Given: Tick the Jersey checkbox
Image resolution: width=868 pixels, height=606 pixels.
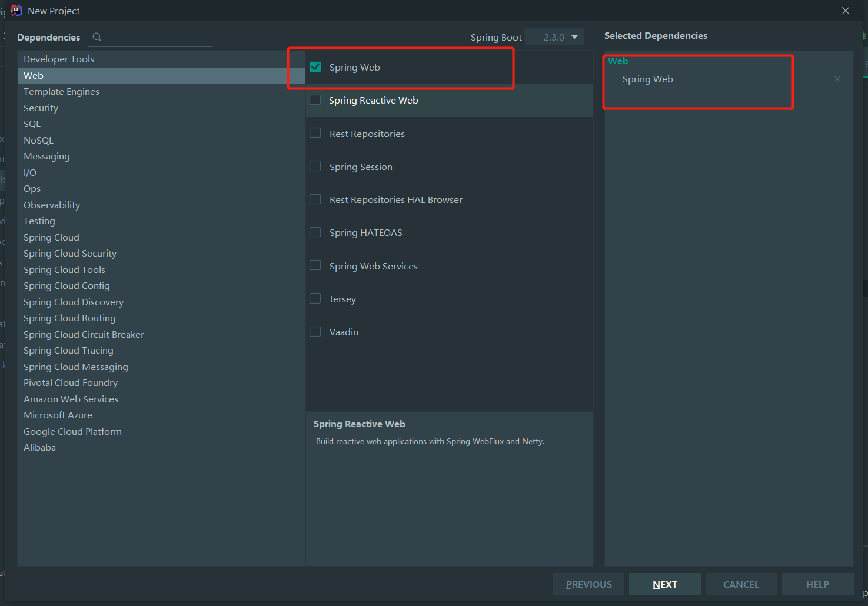Looking at the screenshot, I should tap(315, 299).
